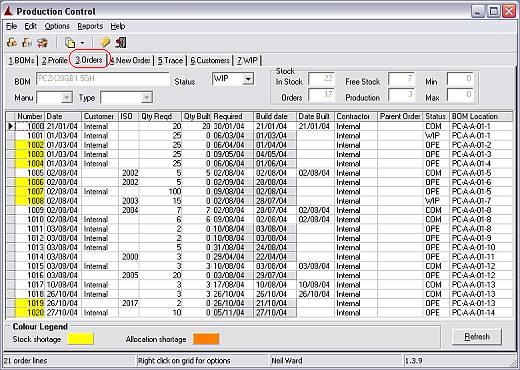520x370 pixels.
Task: Click the yellow tag toolbar icon
Action: (105, 42)
